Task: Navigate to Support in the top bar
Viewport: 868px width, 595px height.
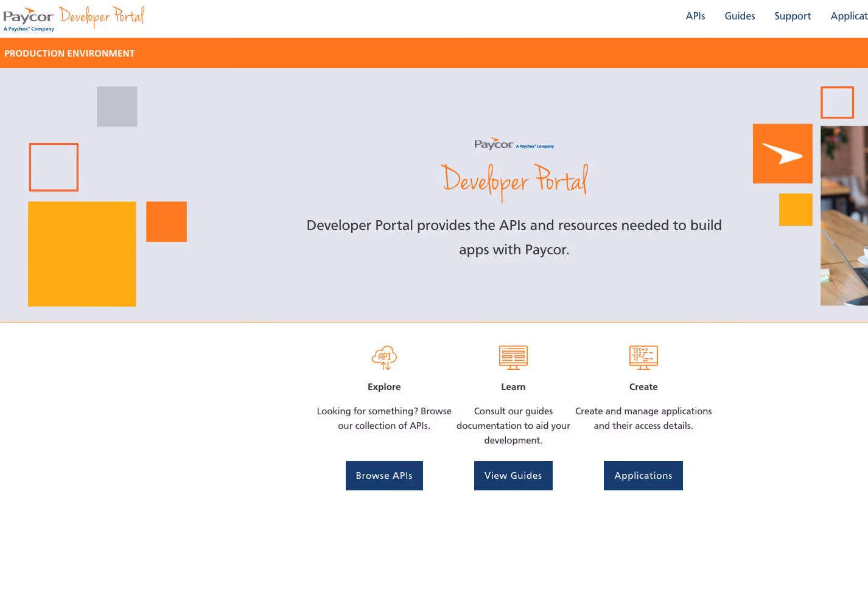Action: pos(793,16)
